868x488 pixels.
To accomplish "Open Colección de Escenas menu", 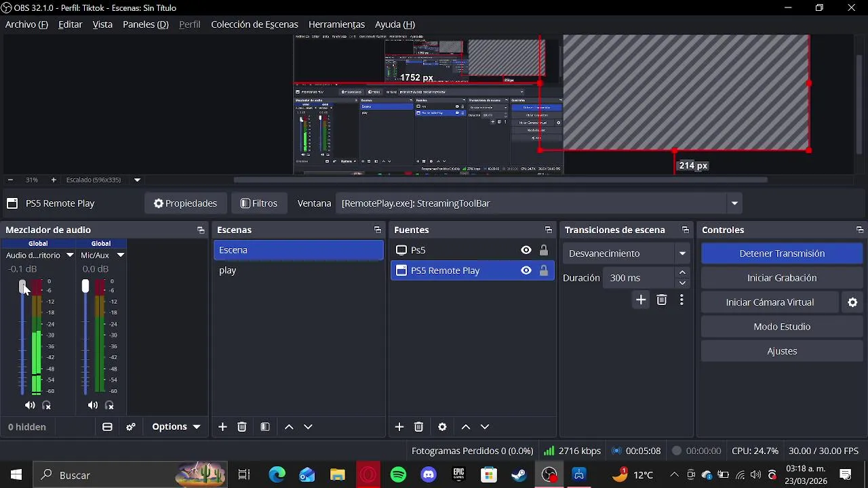I will pos(254,24).
